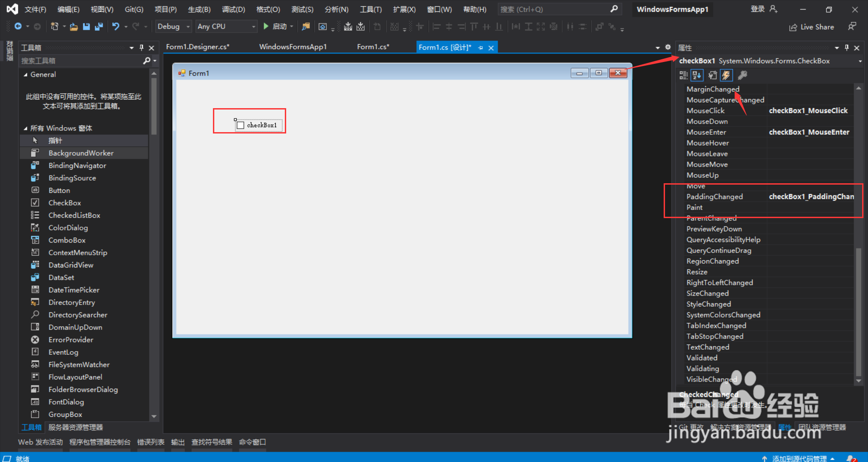Viewport: 868px width, 462px height.
Task: Toggle the checkBox1 control on Form1
Action: pyautogui.click(x=241, y=125)
